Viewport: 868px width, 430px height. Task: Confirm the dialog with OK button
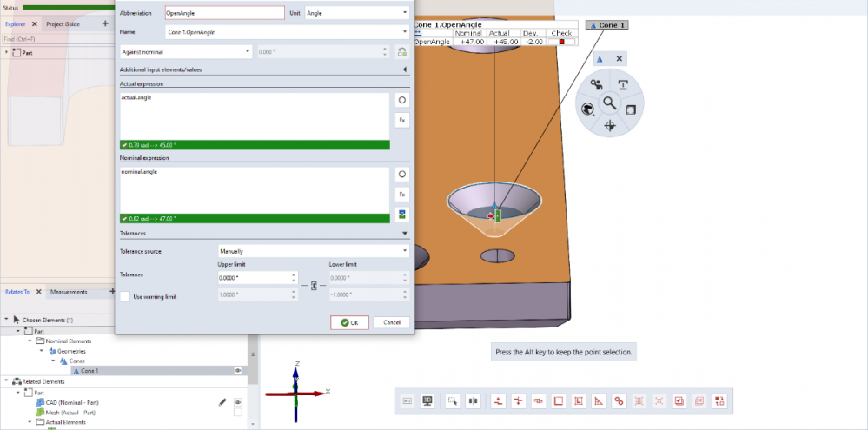point(349,322)
